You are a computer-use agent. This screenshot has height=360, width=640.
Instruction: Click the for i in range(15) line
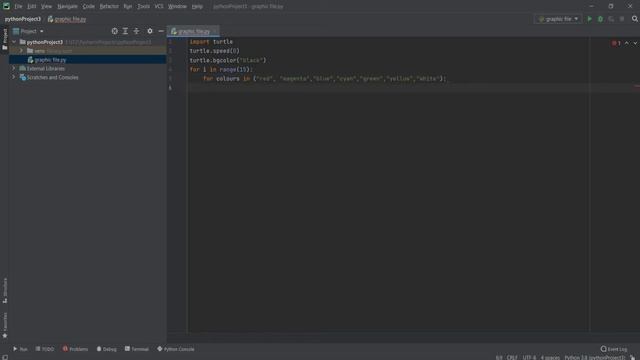tap(221, 69)
